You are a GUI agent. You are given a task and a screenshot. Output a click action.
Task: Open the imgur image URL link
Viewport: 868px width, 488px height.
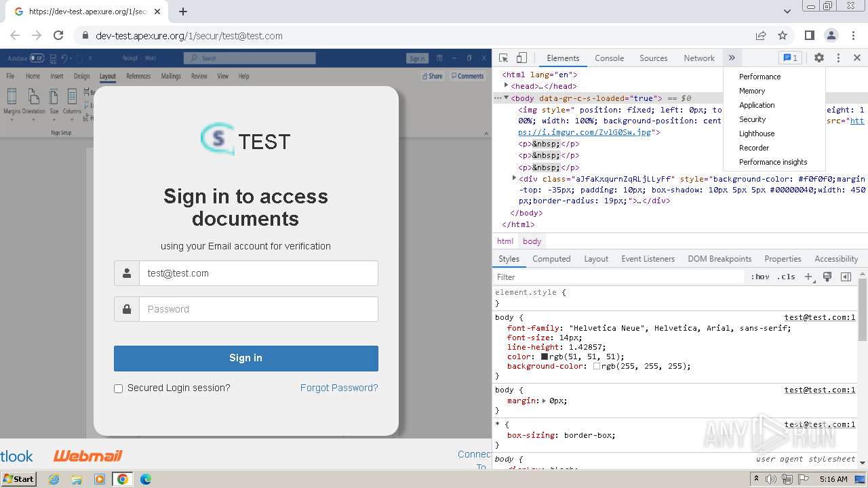coord(585,132)
